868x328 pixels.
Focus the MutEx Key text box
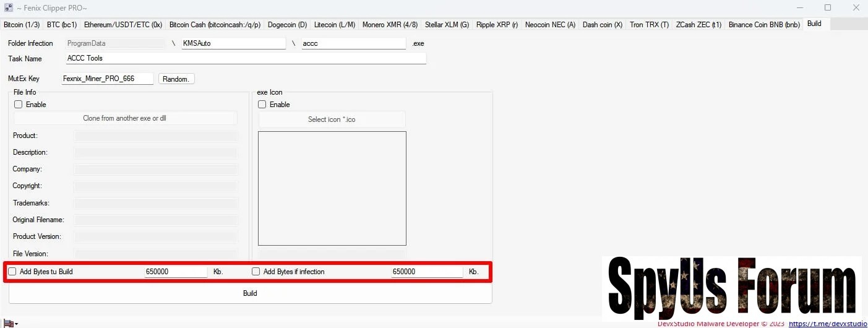(x=107, y=79)
